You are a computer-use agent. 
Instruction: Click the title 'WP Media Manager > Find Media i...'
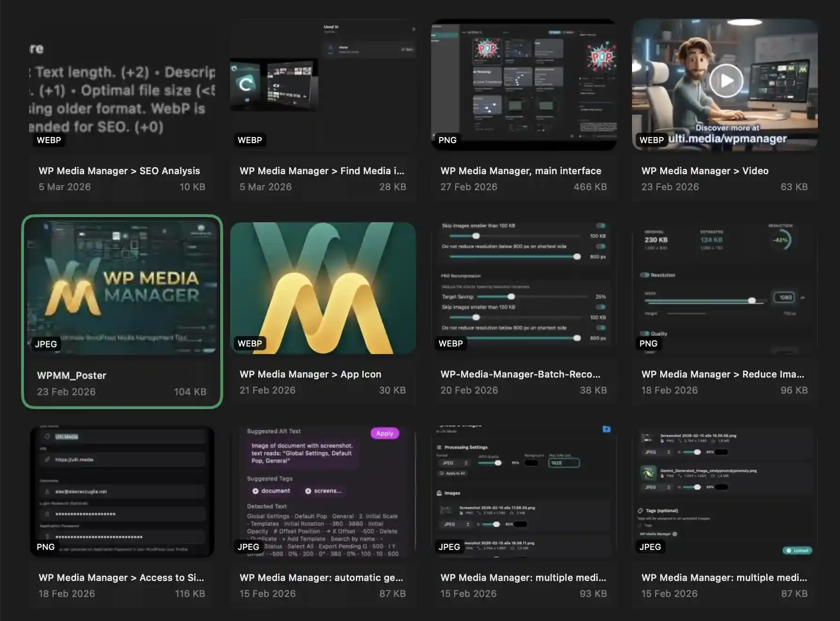[x=322, y=171]
